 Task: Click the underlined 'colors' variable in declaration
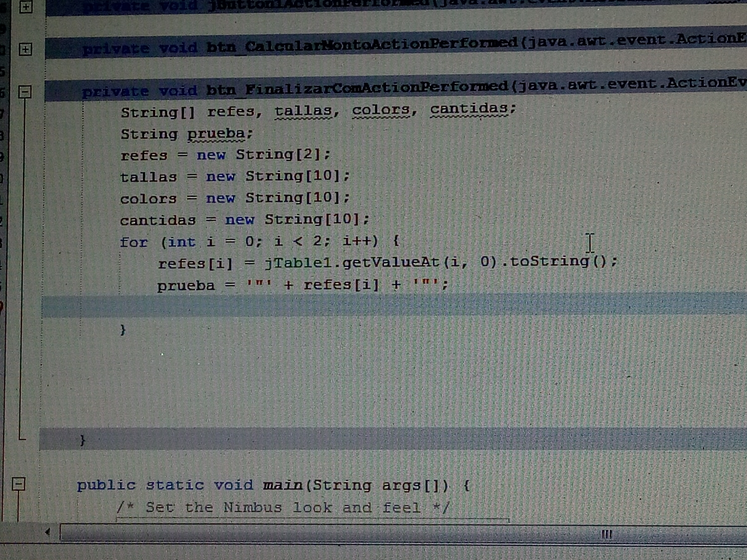(x=381, y=110)
